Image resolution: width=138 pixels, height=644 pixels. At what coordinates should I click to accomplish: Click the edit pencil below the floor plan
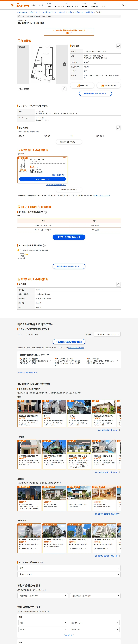(x=64, y=89)
